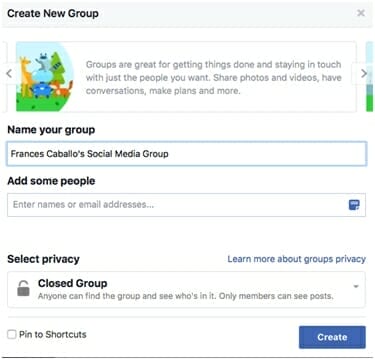Close the Create New Group dialog
The width and height of the screenshot is (375, 360).
click(361, 13)
